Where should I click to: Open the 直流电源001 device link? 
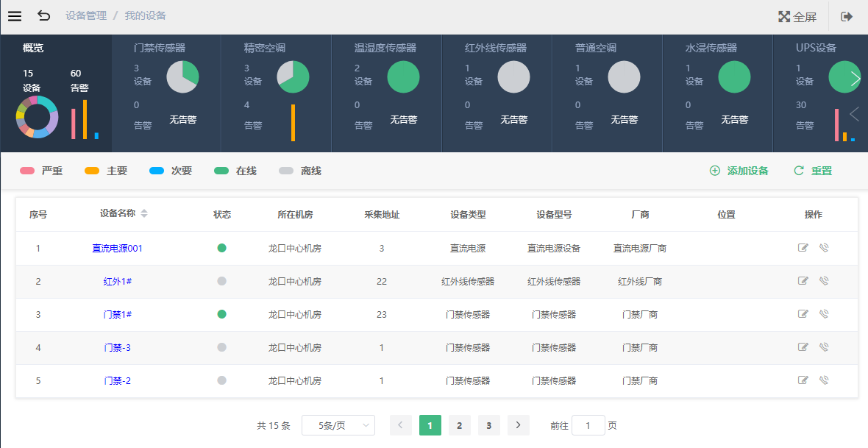click(118, 249)
